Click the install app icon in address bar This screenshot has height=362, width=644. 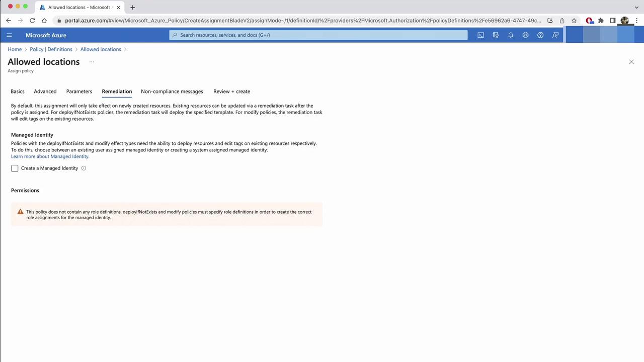550,21
